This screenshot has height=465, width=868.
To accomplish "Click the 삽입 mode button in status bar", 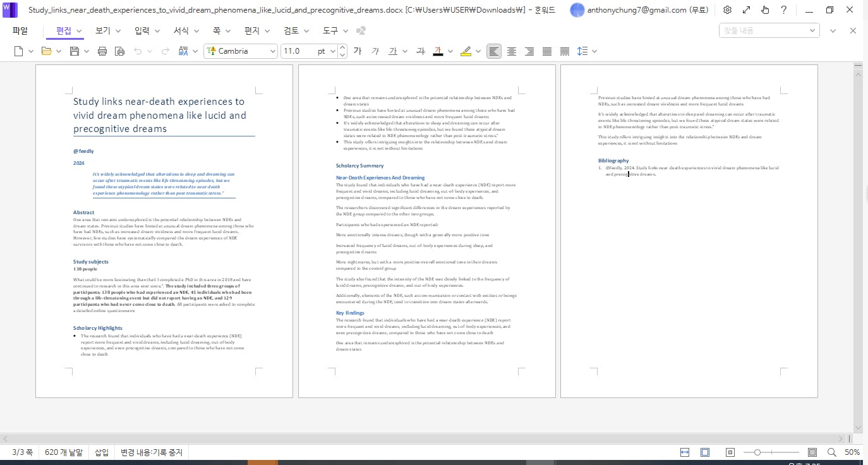I will click(102, 452).
